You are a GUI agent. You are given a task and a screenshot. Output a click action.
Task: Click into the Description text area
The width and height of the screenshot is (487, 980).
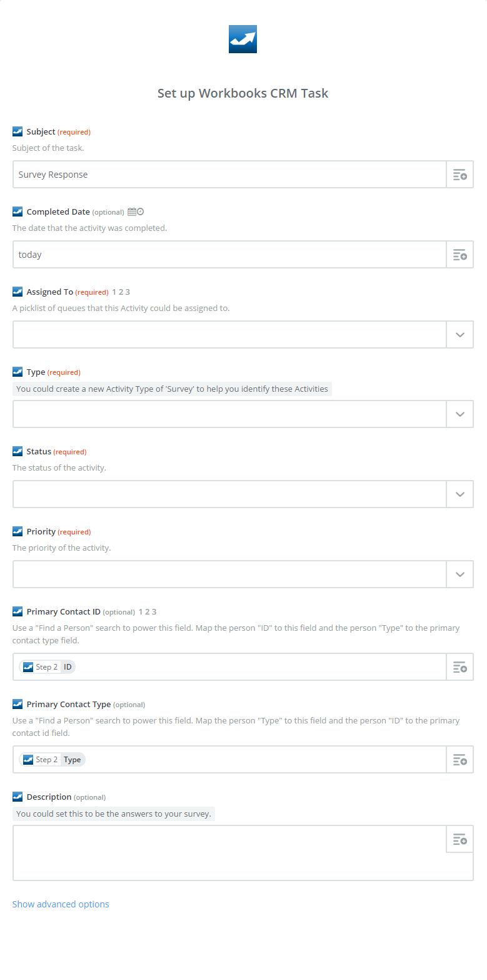(229, 853)
